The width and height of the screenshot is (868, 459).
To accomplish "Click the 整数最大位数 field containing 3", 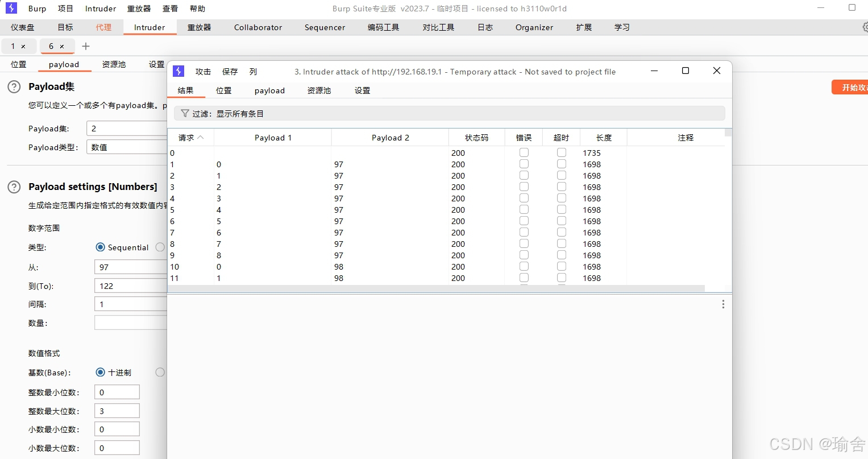I will (x=117, y=411).
